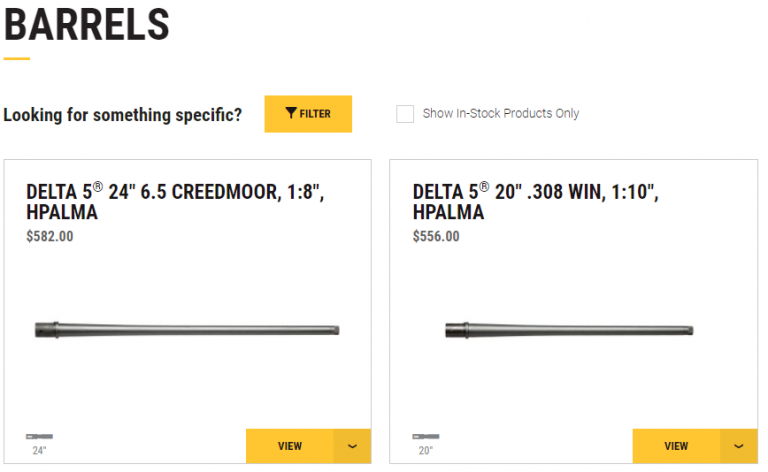Click the 24" 6.5 Creedmoor barrel image
Viewport: 768px width, 472px height.
pyautogui.click(x=188, y=329)
